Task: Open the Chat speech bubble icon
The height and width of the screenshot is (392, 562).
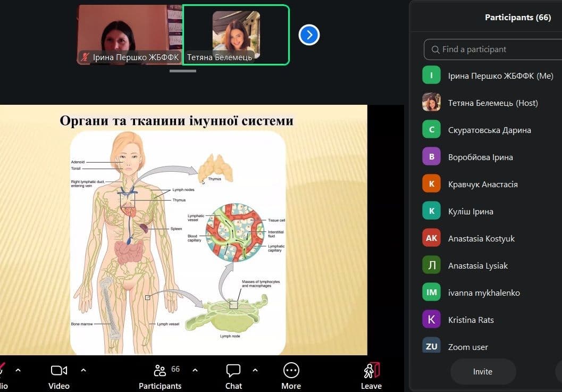Action: point(233,371)
